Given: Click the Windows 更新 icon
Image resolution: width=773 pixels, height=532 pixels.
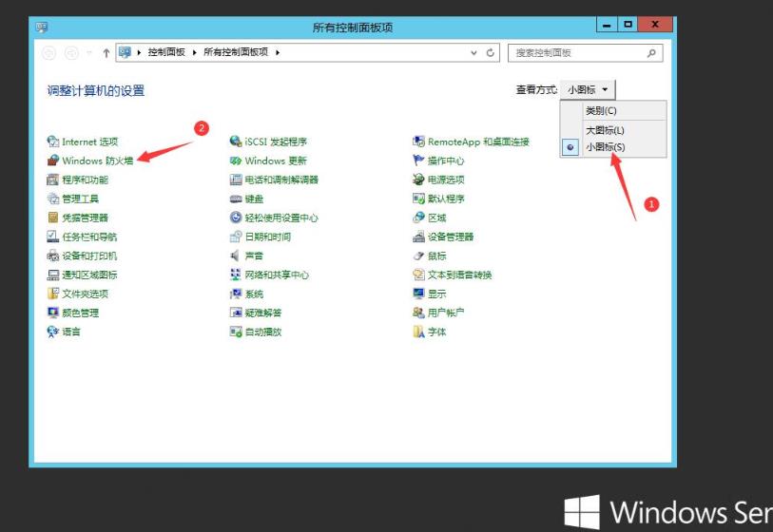Looking at the screenshot, I should click(x=236, y=161).
